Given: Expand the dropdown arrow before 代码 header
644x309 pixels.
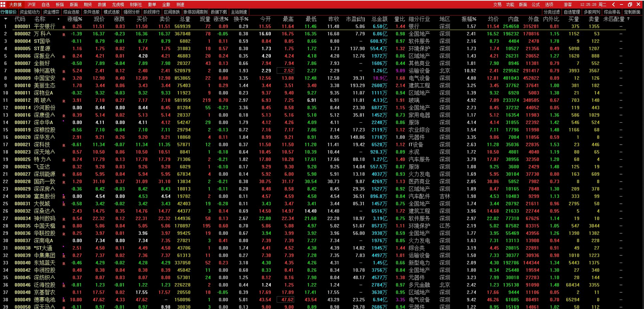Looking at the screenshot, I should pos(6,19).
